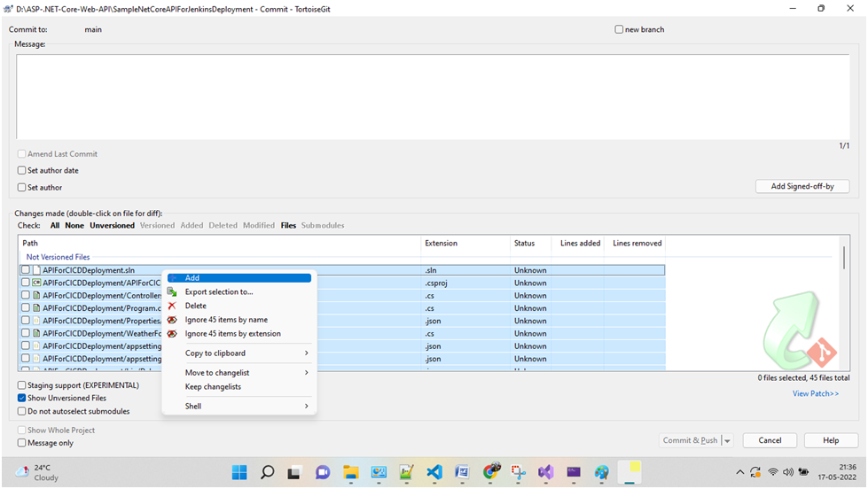Check the .csproj file row checkbox

pyautogui.click(x=26, y=283)
